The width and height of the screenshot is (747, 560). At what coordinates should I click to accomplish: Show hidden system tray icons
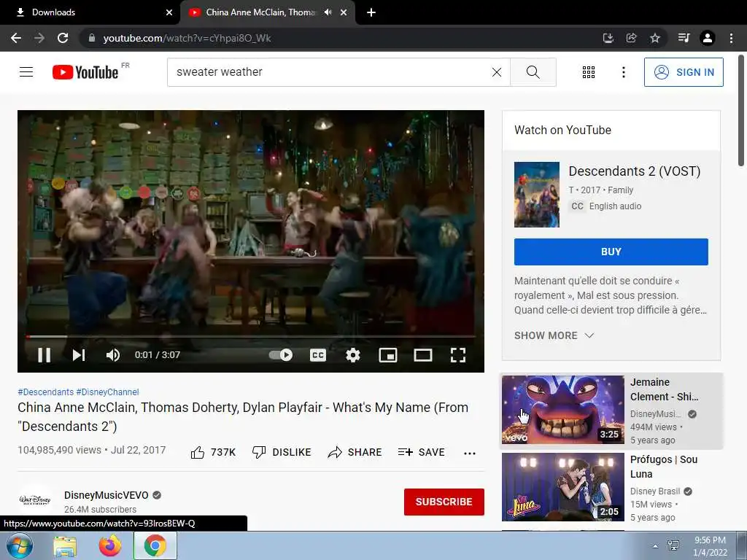tap(656, 547)
